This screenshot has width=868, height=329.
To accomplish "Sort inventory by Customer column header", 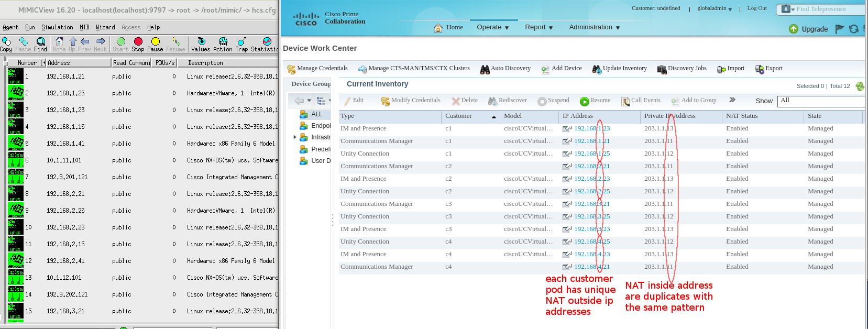I will coord(470,116).
